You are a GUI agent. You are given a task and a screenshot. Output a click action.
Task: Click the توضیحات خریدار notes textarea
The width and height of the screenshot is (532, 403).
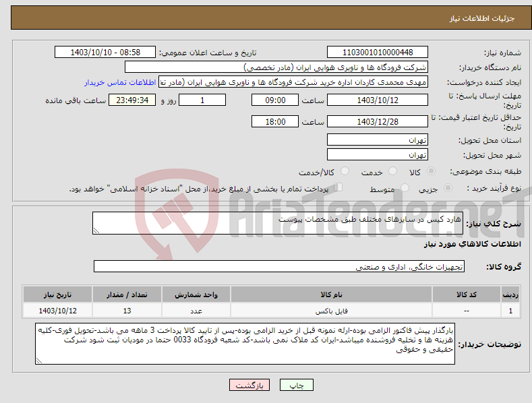click(x=245, y=344)
